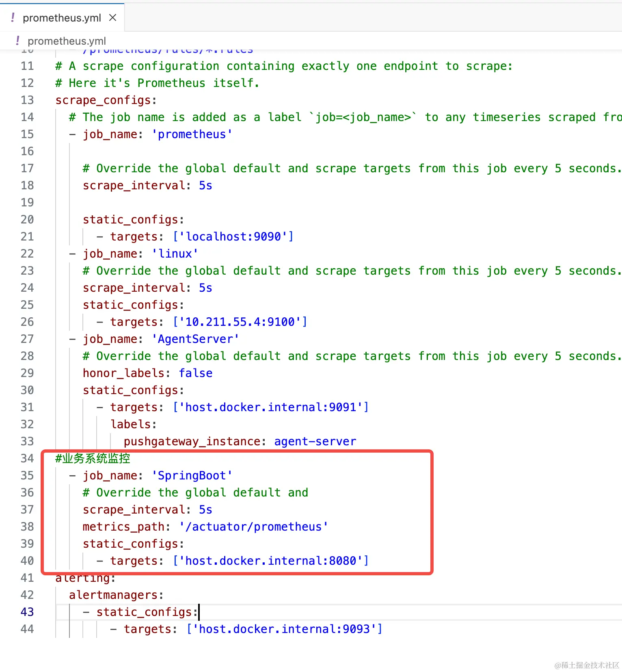Click breadcrumb YAML file icon
The width and height of the screenshot is (622, 672).
(x=17, y=41)
